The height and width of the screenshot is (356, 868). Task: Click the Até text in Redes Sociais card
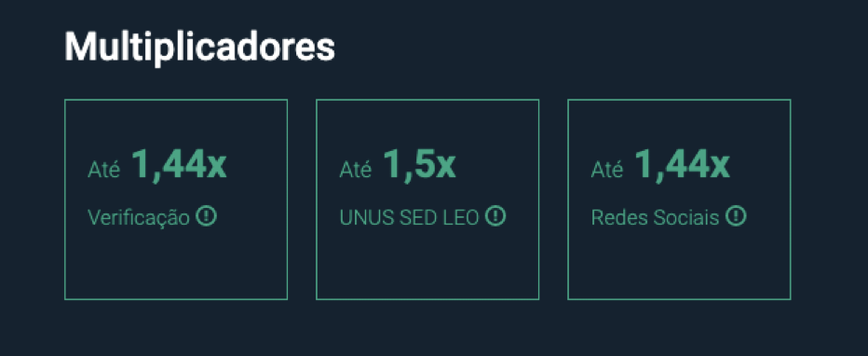(x=607, y=170)
